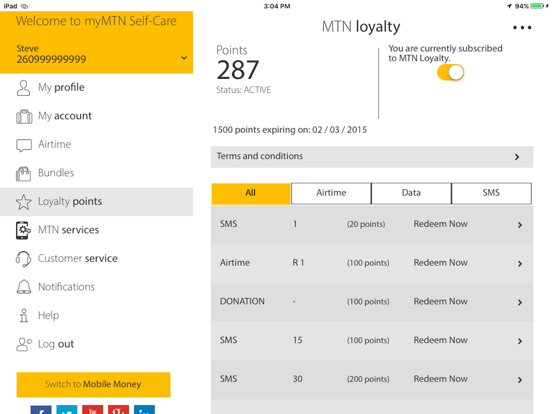Tap the Status: ACTIVE text
This screenshot has width=552, height=414.
point(244,90)
